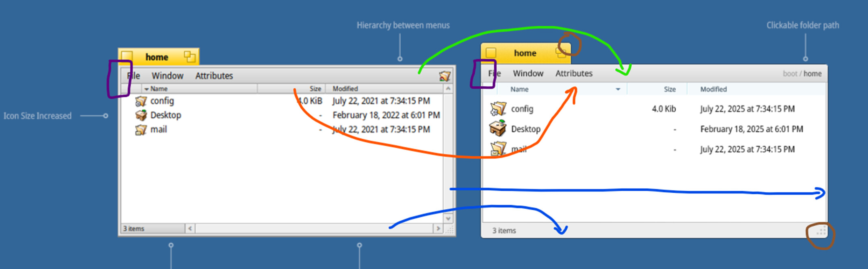This screenshot has width=868, height=269.
Task: Click Size column header in right window
Action: point(657,89)
